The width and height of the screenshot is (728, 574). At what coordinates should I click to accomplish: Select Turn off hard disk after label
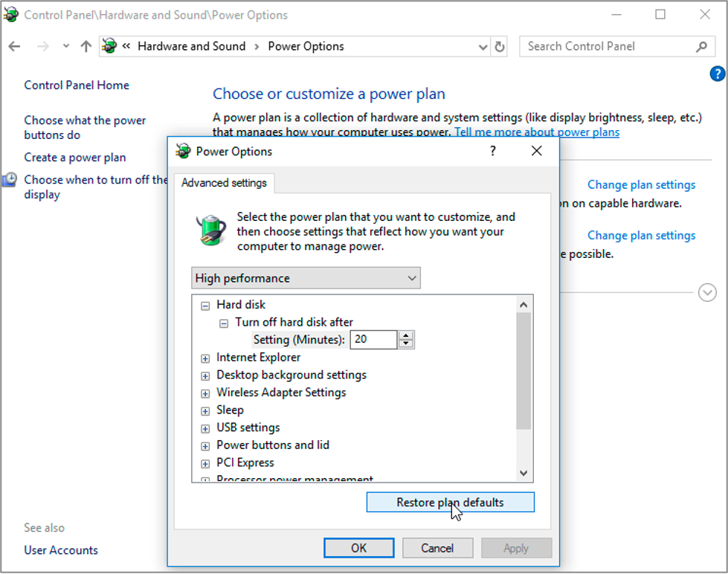pyautogui.click(x=294, y=322)
